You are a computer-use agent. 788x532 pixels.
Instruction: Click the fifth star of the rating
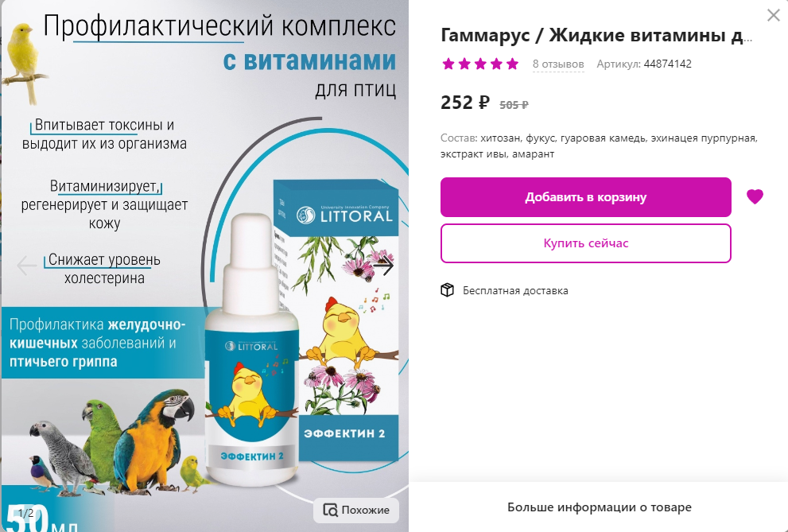pos(513,64)
